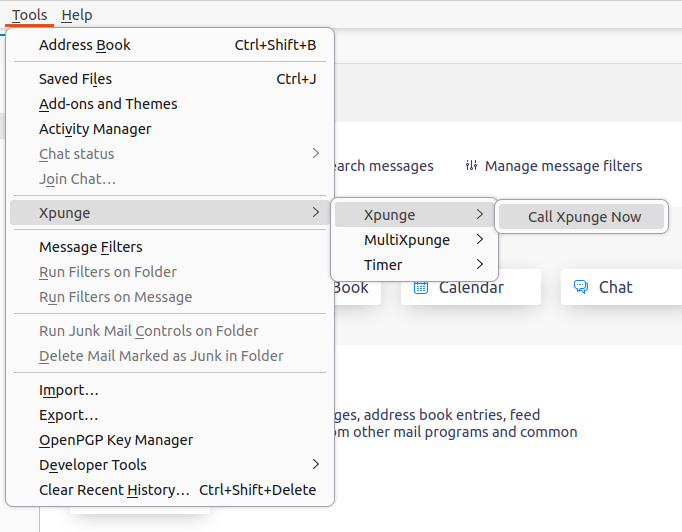Screen dimensions: 682x532
Task: Click Run Junk Mail Controls on Folder
Action: pos(170,331)
